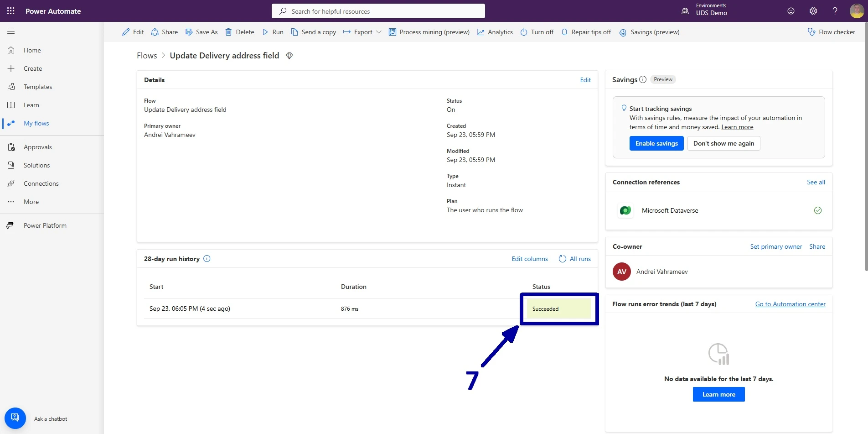
Task: Click the Enable savings button
Action: [656, 143]
